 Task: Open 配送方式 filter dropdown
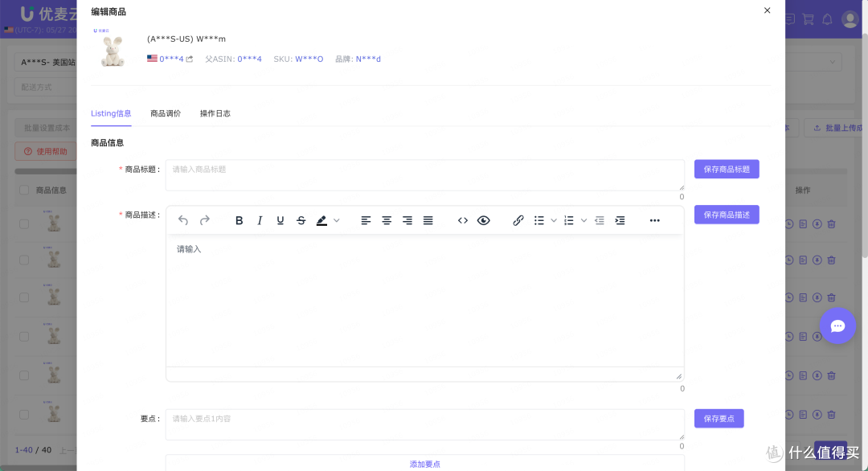tap(45, 87)
